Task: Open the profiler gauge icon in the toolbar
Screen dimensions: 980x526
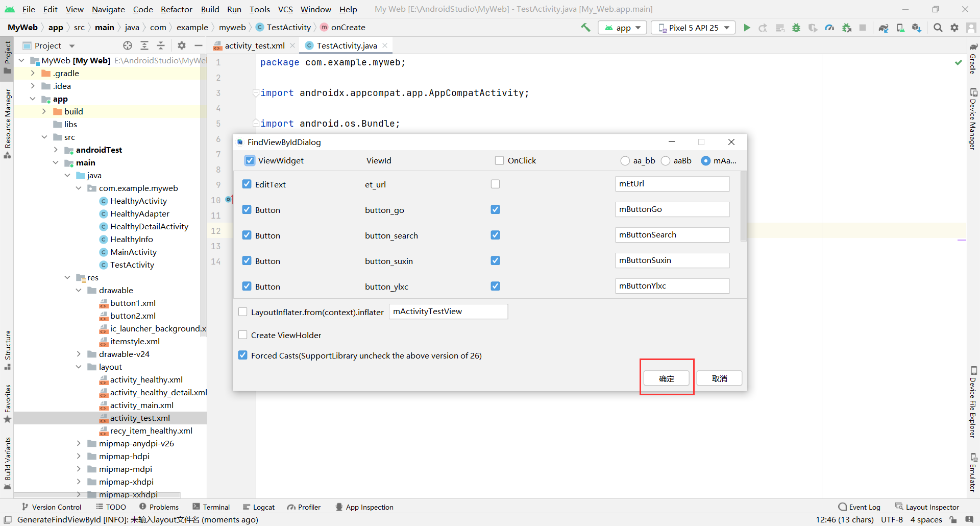Action: 829,28
